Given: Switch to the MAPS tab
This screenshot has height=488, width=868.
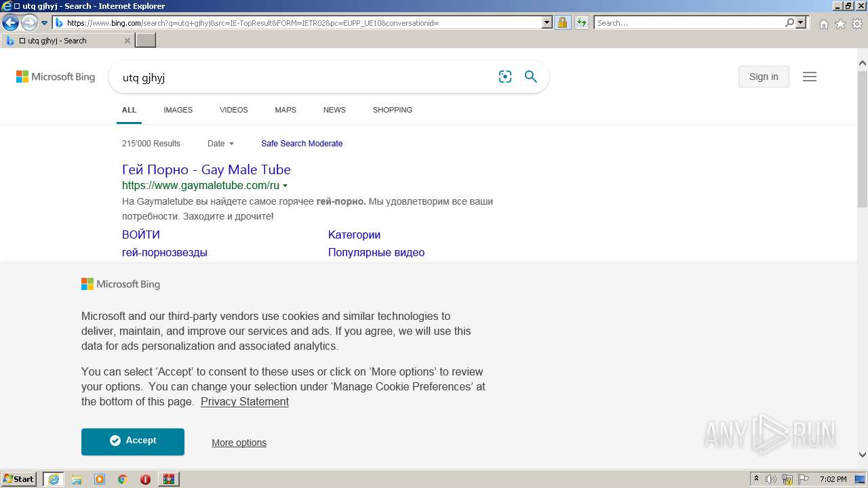Looking at the screenshot, I should 285,110.
